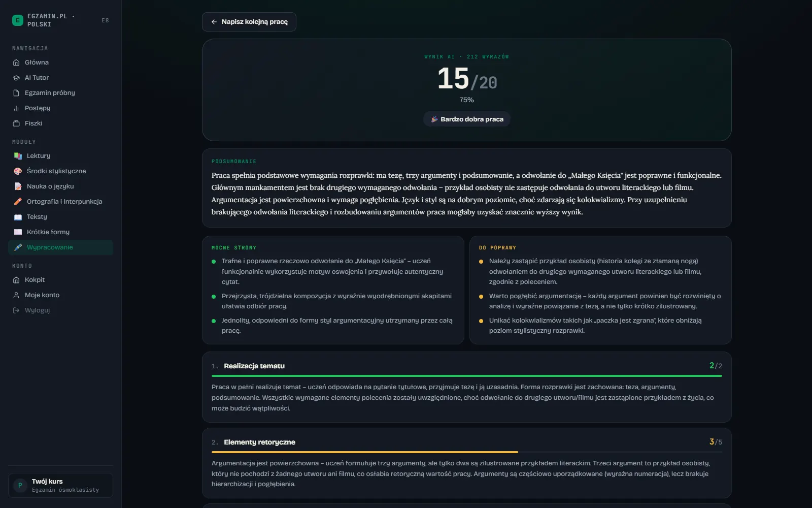Select the Wypracowanie module entry
Screen dimensions: 812x508
coord(60,247)
